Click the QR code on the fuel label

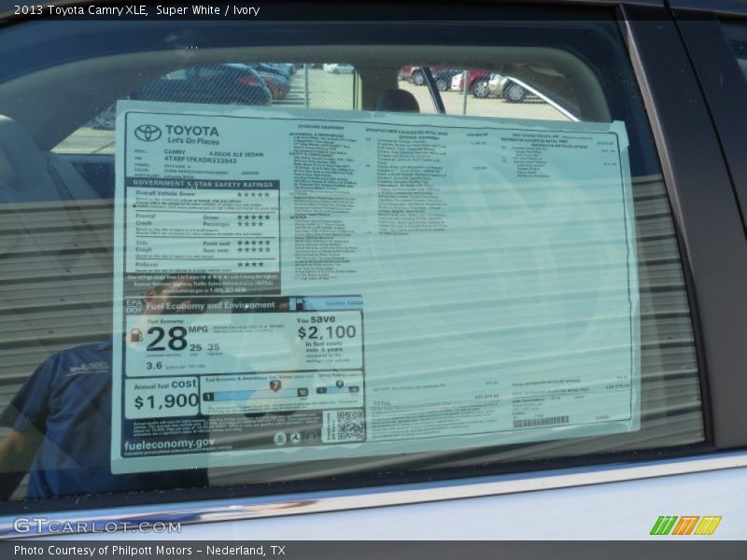coord(349,426)
